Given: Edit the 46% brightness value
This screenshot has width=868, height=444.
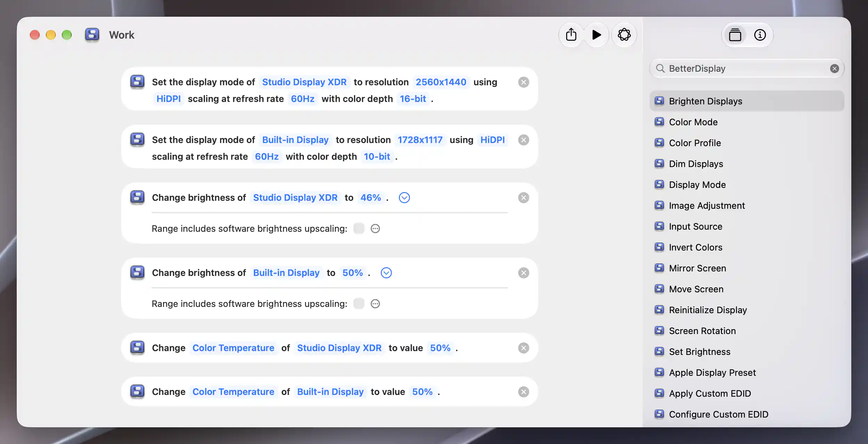Looking at the screenshot, I should (371, 198).
